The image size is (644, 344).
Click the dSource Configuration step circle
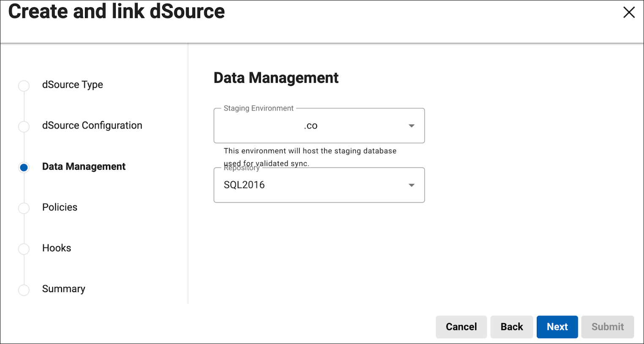[24, 127]
